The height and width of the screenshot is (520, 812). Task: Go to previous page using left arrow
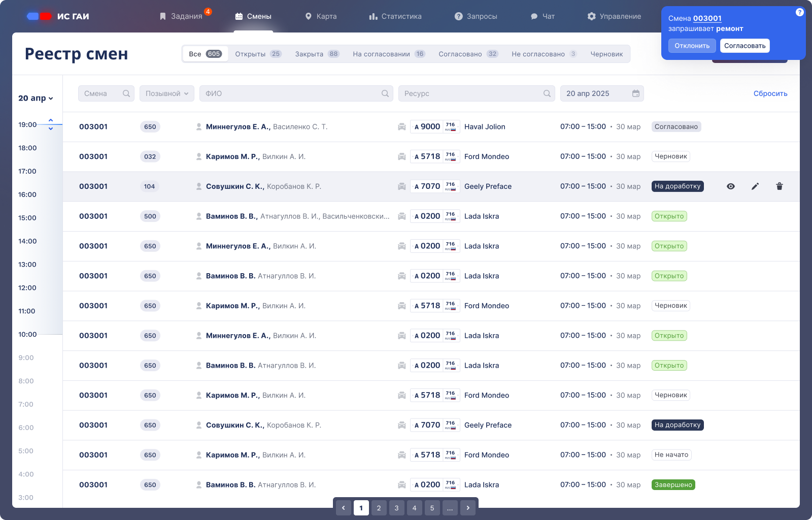(x=344, y=508)
